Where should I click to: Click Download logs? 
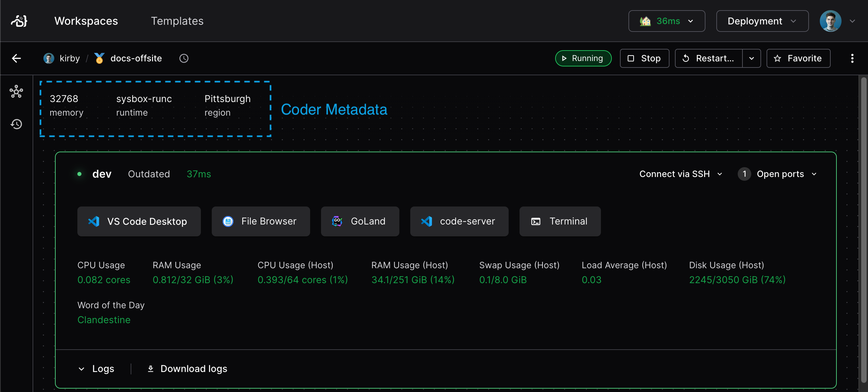click(x=187, y=369)
